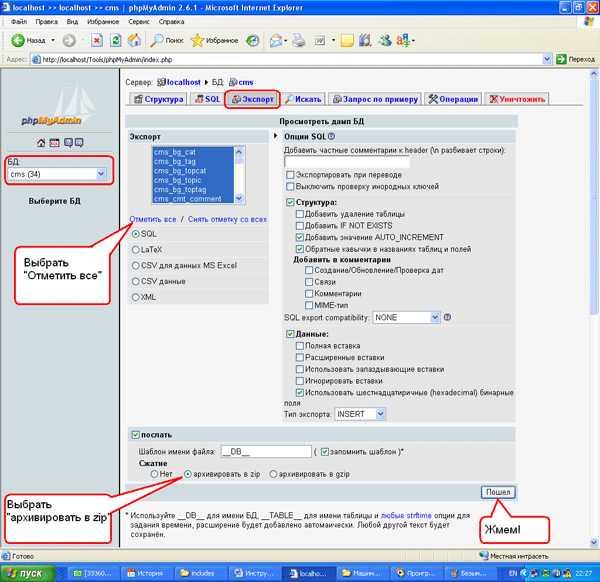Click the translation letter icon
Viewport: 600px width, 582px height.
point(403,40)
